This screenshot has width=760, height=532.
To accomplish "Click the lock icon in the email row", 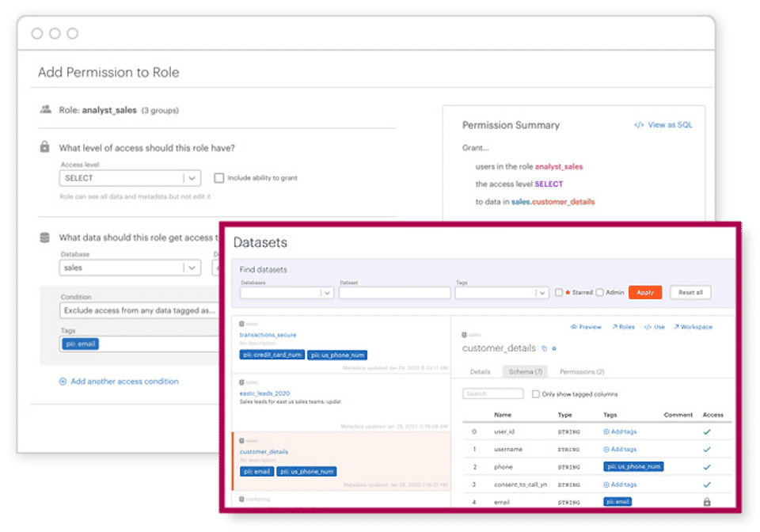I will pos(707,502).
